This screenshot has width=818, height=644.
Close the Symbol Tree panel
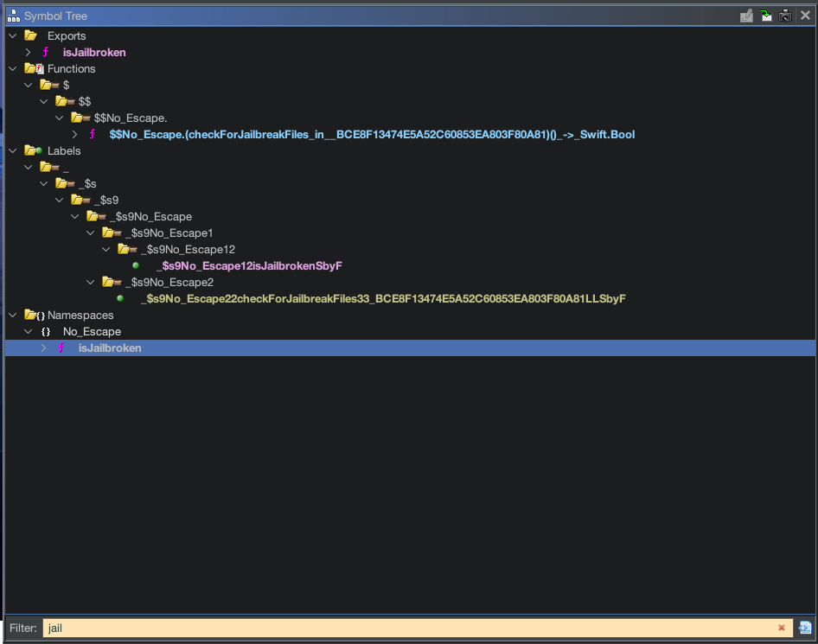coord(805,16)
